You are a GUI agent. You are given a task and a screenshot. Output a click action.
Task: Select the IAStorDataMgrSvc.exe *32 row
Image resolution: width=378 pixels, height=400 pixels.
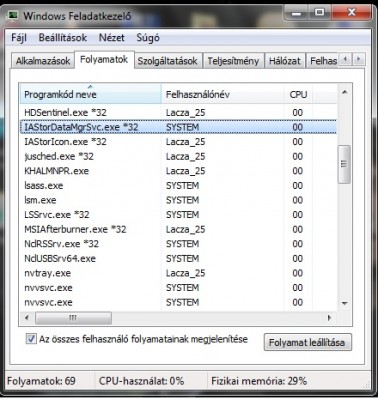pyautogui.click(x=178, y=127)
